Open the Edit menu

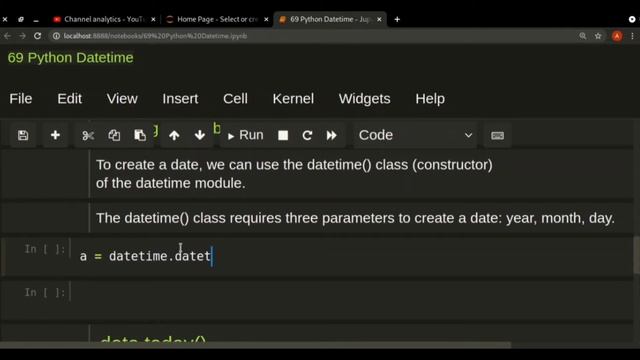pos(69,98)
